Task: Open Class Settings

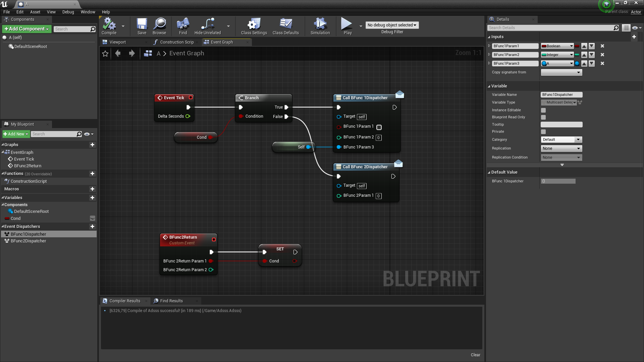Action: coord(254,24)
